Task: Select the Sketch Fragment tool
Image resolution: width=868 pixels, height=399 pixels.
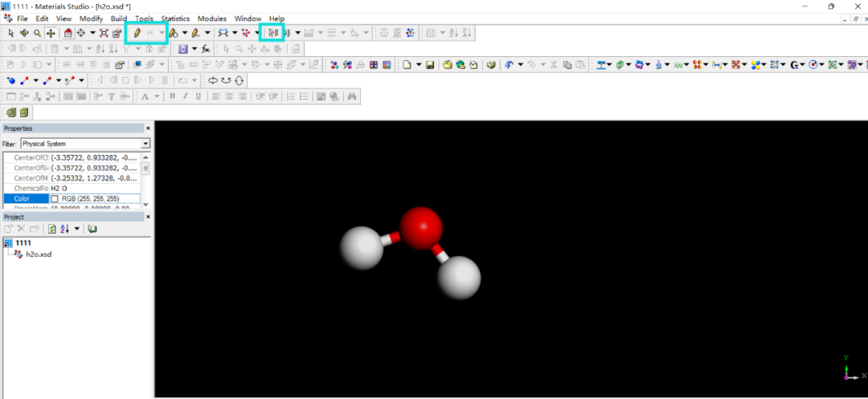Action: click(x=195, y=33)
